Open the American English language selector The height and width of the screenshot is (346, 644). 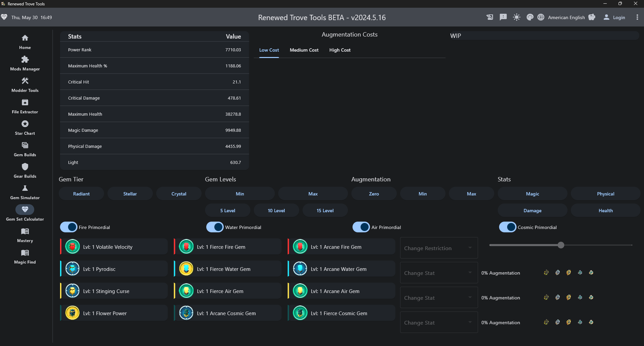pos(566,17)
